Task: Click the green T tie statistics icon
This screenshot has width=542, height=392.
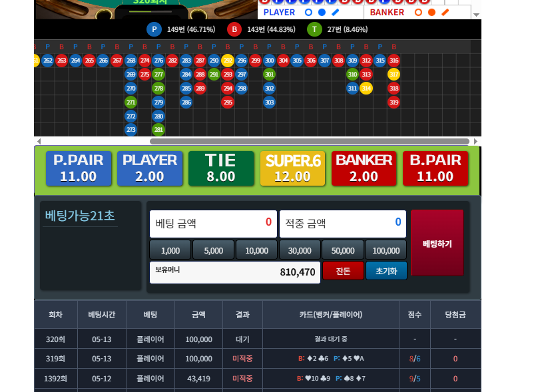Action: pyautogui.click(x=314, y=29)
